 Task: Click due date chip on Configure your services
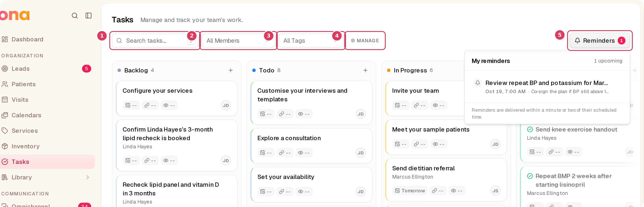click(131, 105)
